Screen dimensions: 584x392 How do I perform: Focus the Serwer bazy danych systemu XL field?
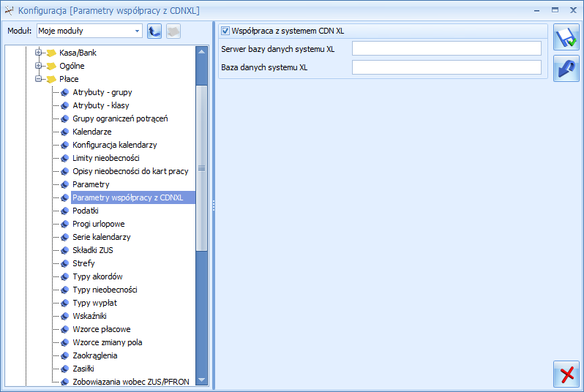click(x=446, y=48)
